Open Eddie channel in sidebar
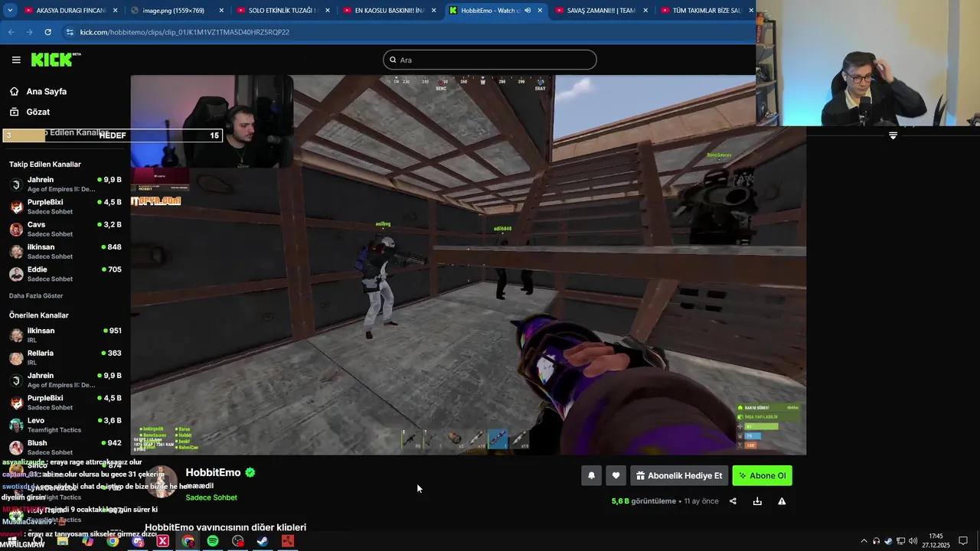Image resolution: width=980 pixels, height=551 pixels. pos(64,274)
